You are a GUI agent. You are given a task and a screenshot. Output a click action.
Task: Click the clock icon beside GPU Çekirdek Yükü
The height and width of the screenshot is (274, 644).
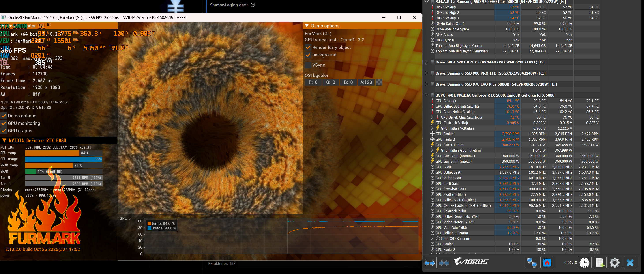click(x=432, y=211)
